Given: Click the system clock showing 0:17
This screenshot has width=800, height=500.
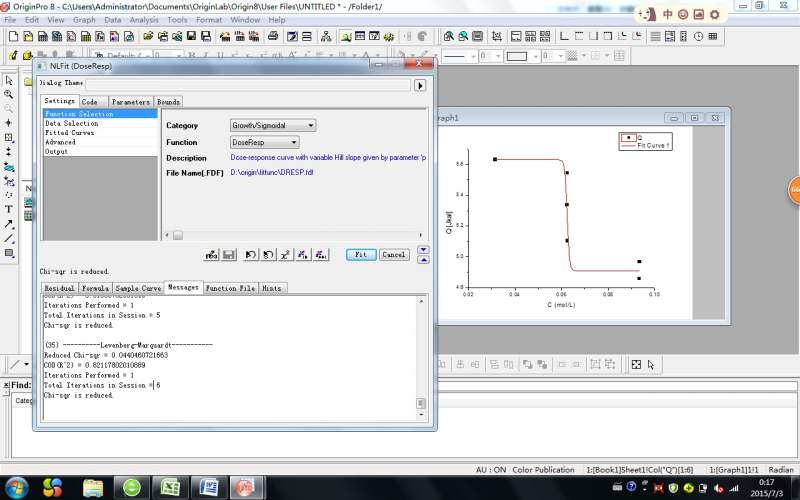Looking at the screenshot, I should coord(766,482).
